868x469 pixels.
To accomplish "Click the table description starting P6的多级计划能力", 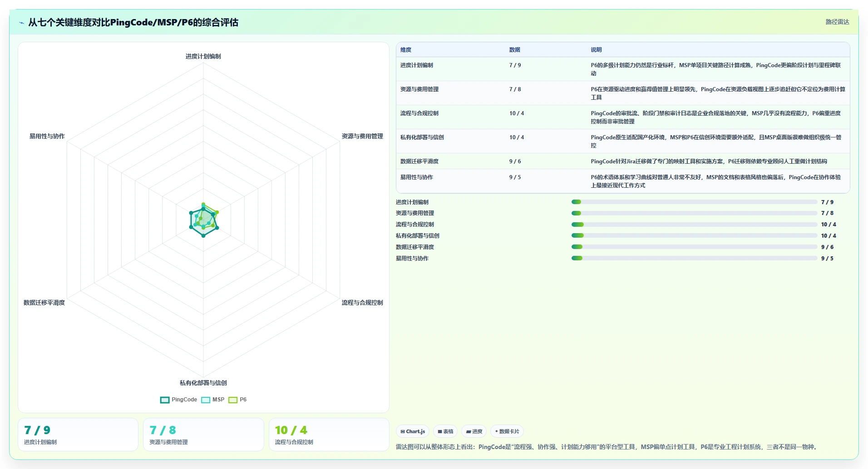I will pyautogui.click(x=716, y=69).
